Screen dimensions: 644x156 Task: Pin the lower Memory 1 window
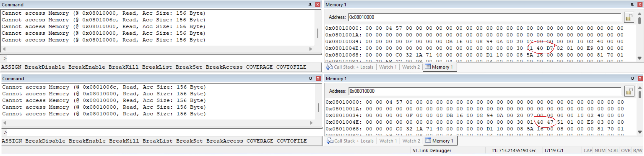pos(633,78)
